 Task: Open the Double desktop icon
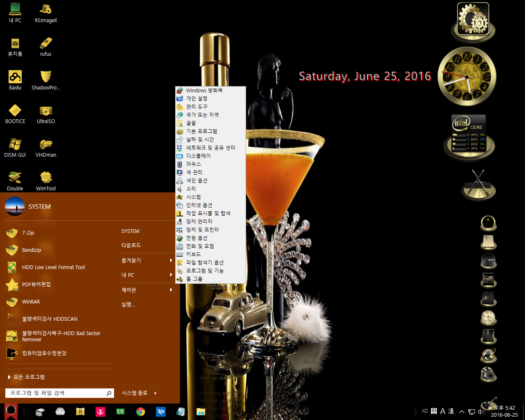15,181
